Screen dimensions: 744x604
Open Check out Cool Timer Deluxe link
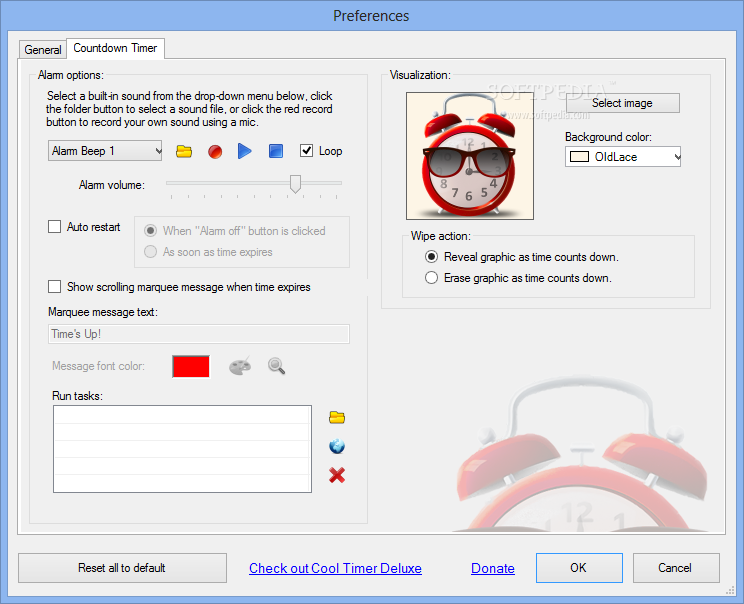coord(335,568)
